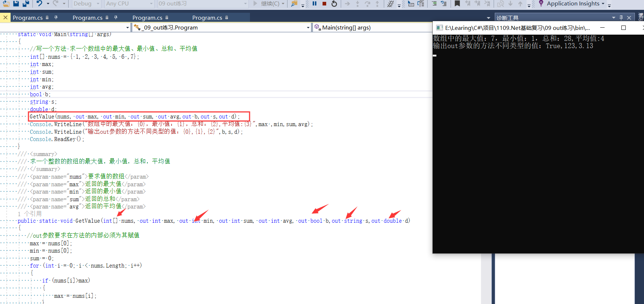Click the indented lines icon beside indent

[x=444, y=4]
